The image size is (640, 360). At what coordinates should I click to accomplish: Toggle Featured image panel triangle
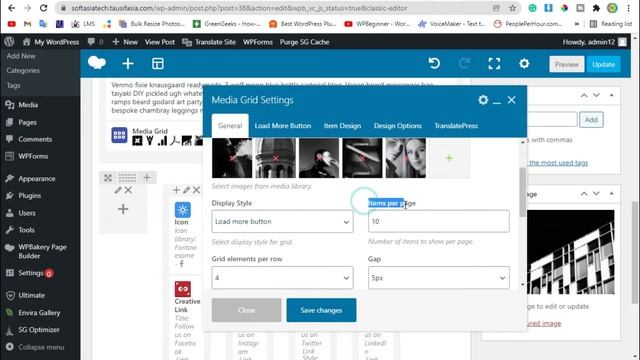coord(611,193)
